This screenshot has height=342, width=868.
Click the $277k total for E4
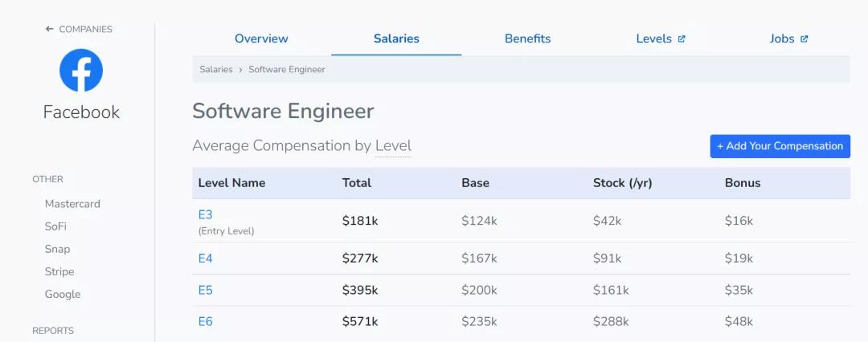pos(360,259)
